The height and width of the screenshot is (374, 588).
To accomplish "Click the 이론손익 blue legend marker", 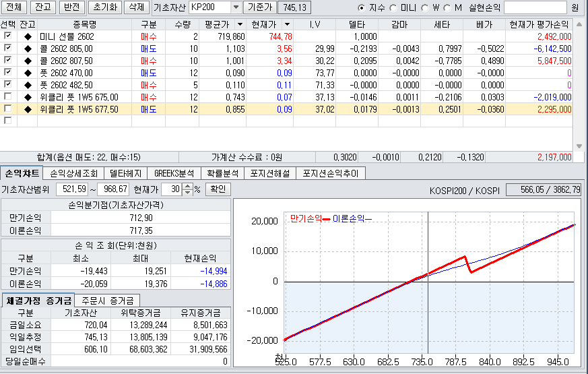I will 368,219.
